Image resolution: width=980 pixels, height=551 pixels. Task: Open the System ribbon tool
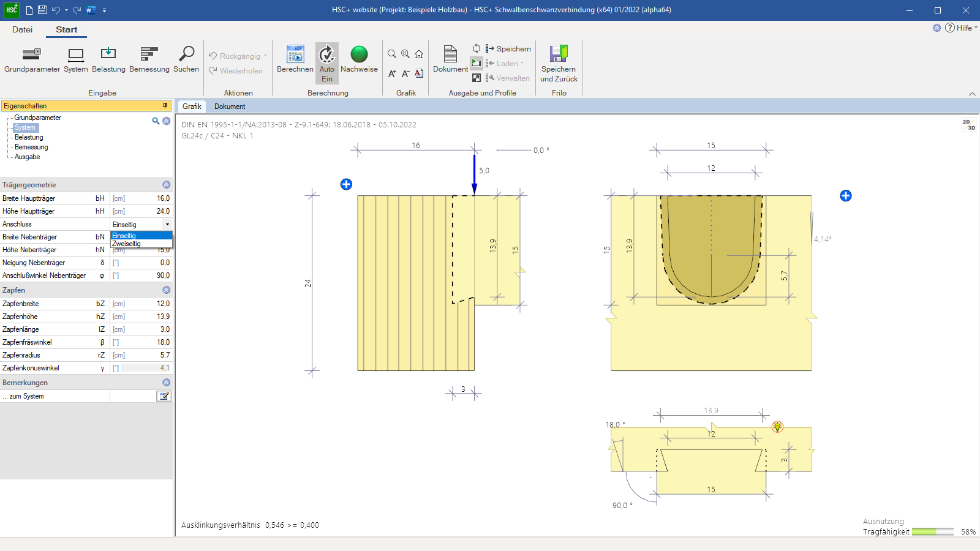pyautogui.click(x=76, y=60)
